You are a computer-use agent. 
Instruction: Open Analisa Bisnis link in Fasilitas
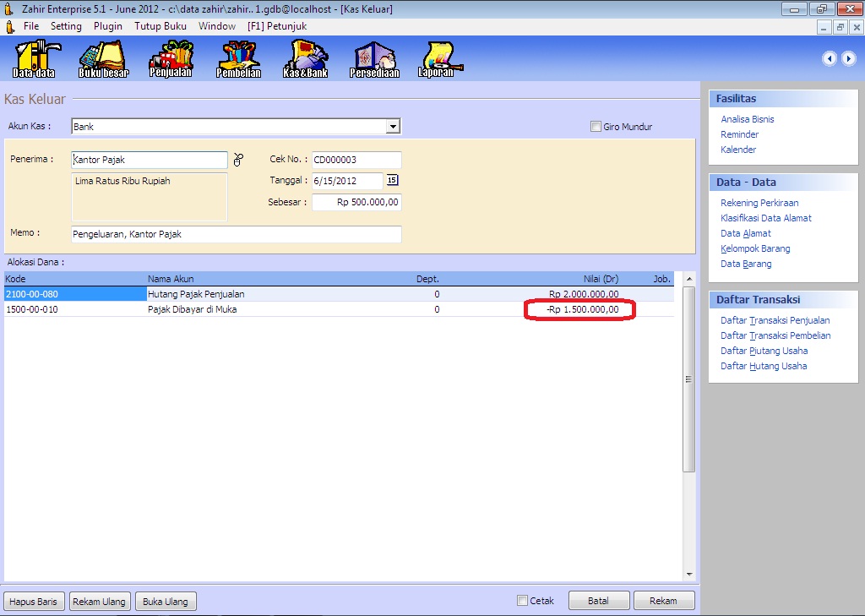pos(747,119)
